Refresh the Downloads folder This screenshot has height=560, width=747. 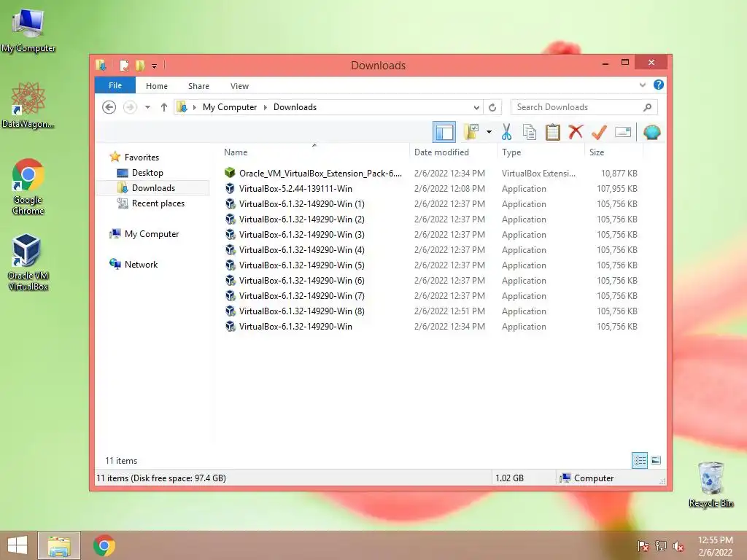click(x=492, y=107)
